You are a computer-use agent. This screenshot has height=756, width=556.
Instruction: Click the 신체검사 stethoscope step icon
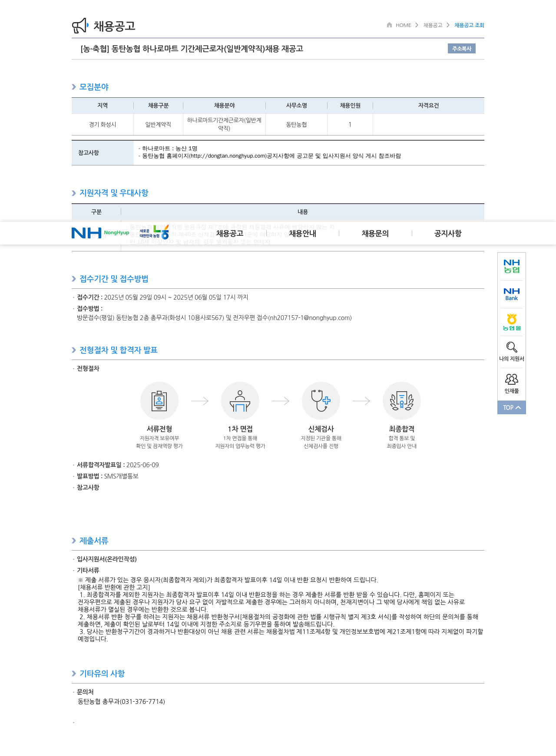coord(321,401)
